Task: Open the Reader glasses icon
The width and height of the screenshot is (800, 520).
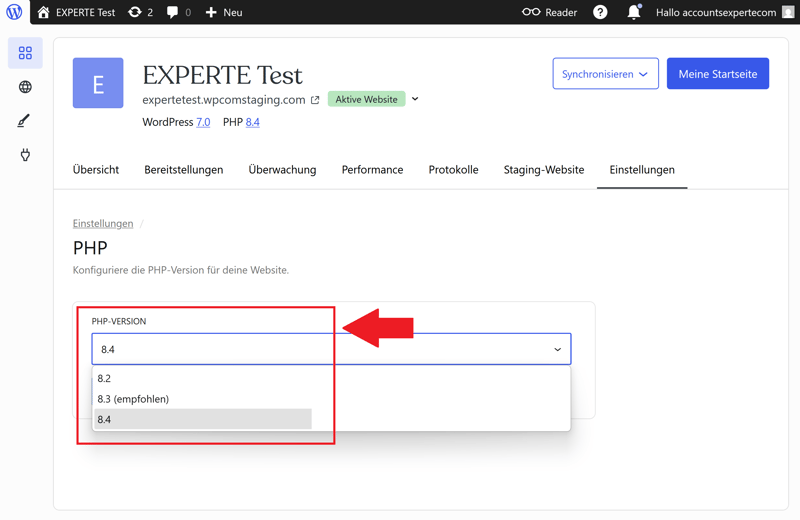Action: tap(531, 12)
